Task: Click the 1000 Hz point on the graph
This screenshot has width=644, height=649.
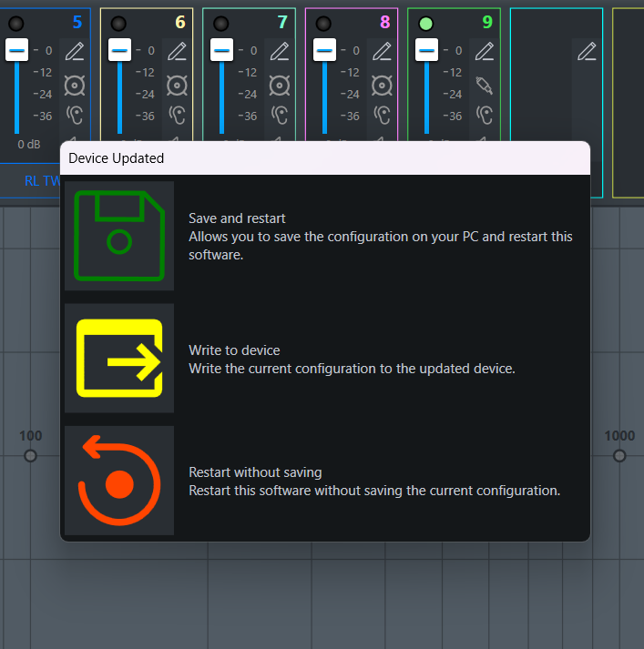Action: [x=619, y=455]
